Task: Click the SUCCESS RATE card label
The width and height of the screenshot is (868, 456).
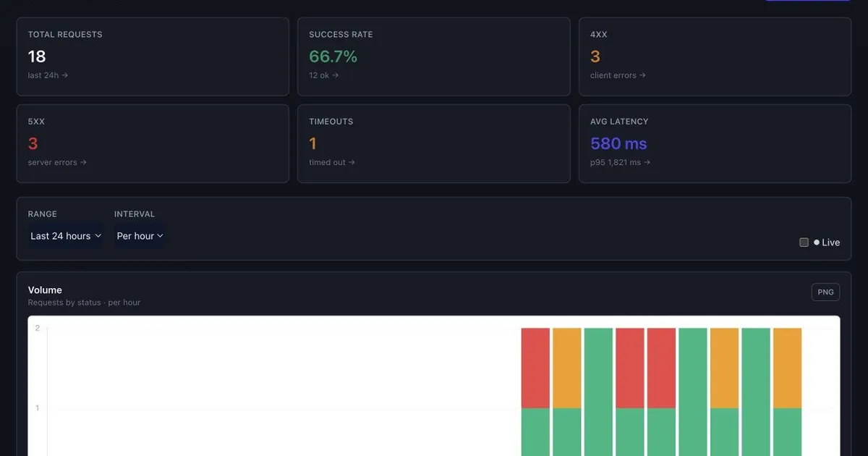Action: 341,35
